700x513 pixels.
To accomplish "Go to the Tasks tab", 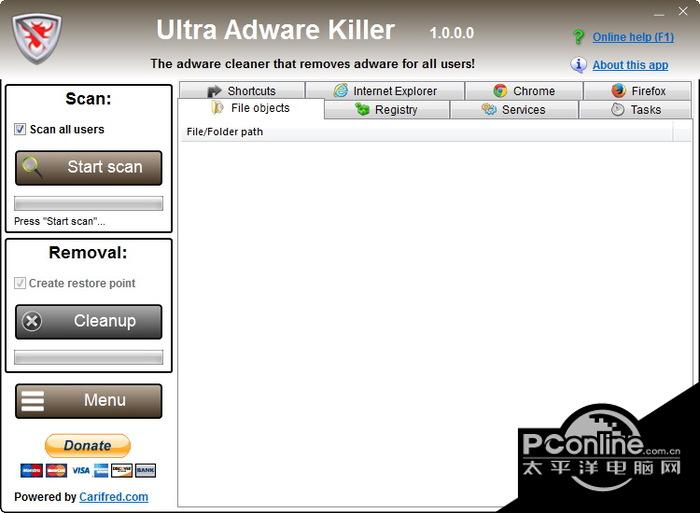I will [635, 109].
